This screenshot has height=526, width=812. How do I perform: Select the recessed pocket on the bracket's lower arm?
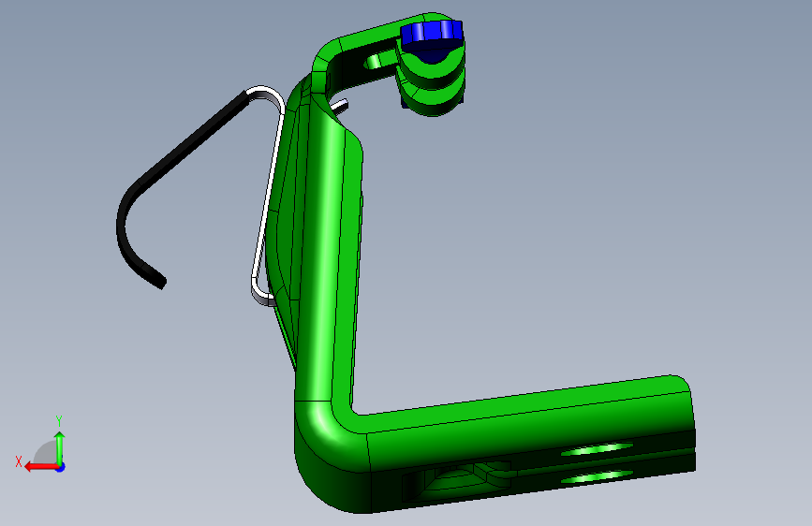tap(458, 480)
